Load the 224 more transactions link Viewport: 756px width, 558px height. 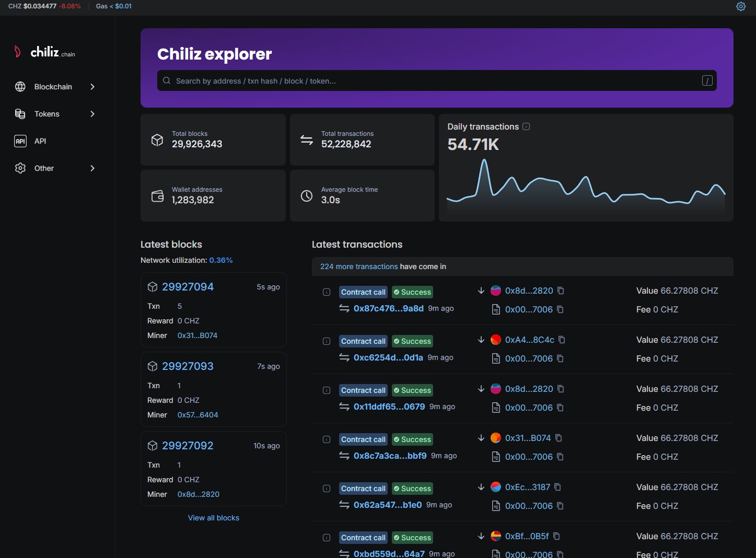tap(359, 266)
